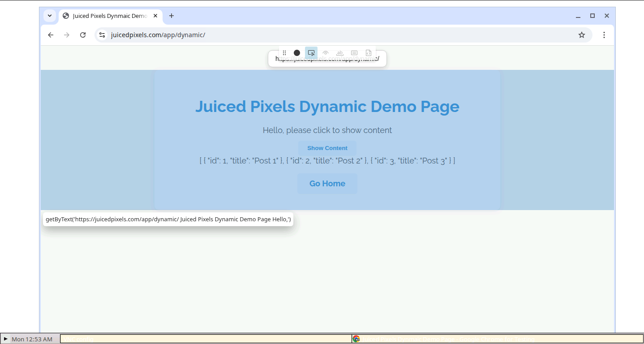Viewport: 644px width, 344px height.
Task: Open the Chrome three-dot menu
Action: pos(604,35)
